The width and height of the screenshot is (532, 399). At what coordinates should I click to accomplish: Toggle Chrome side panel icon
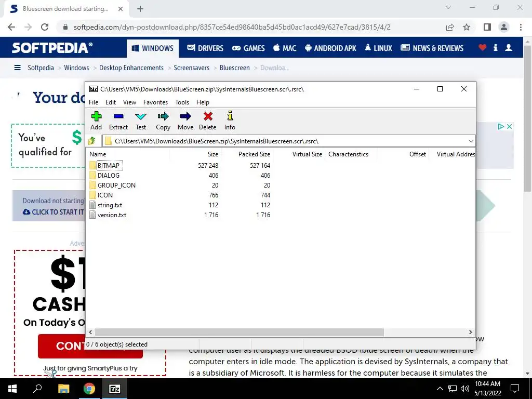(487, 27)
